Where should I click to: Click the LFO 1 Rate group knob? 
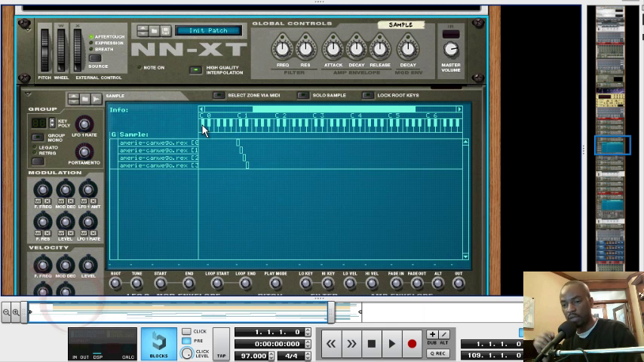pos(84,124)
